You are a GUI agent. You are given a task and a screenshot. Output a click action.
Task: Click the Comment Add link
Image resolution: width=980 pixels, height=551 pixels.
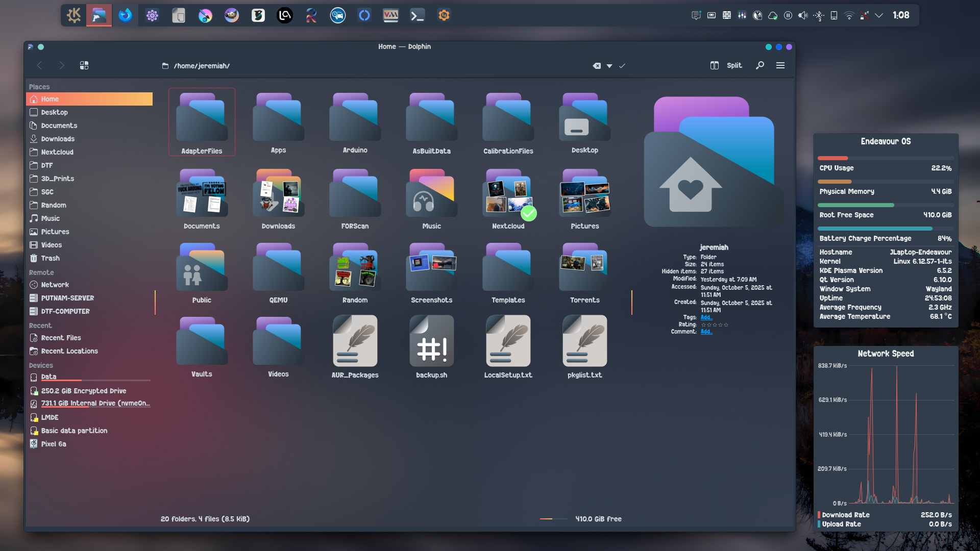tap(706, 332)
